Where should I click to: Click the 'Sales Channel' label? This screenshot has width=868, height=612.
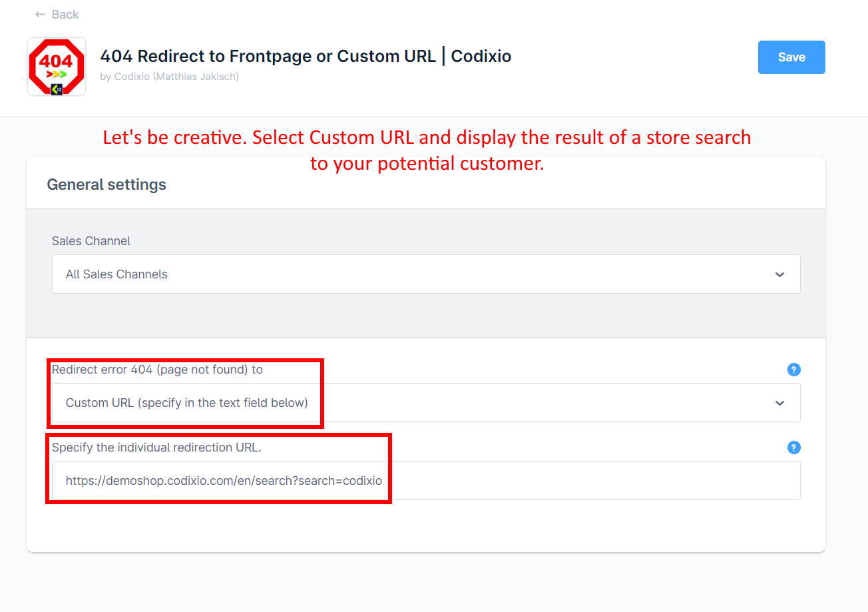point(91,241)
